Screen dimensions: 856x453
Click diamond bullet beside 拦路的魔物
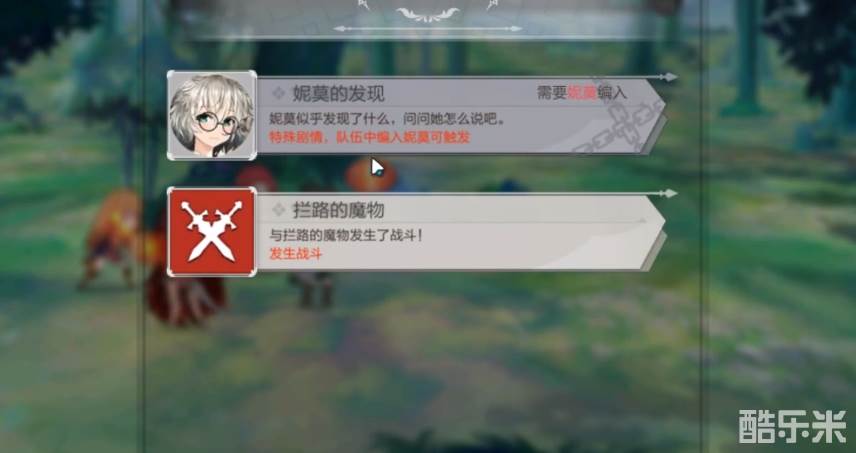[278, 209]
